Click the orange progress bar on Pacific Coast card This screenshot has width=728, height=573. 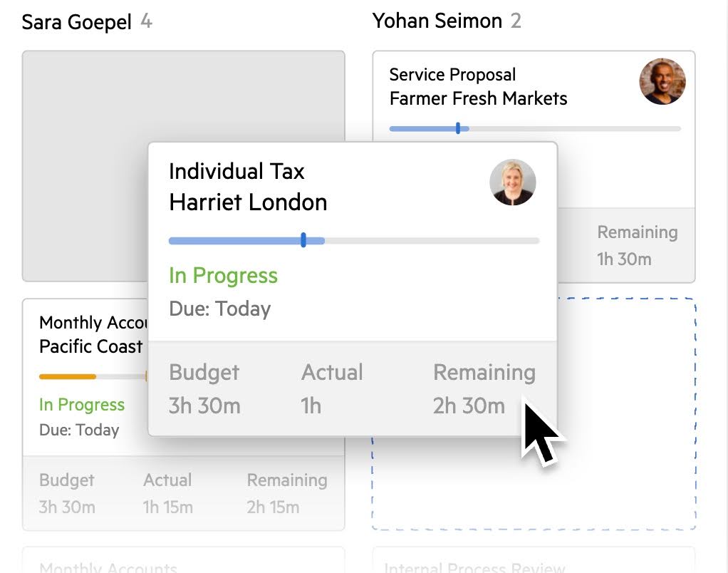[68, 376]
